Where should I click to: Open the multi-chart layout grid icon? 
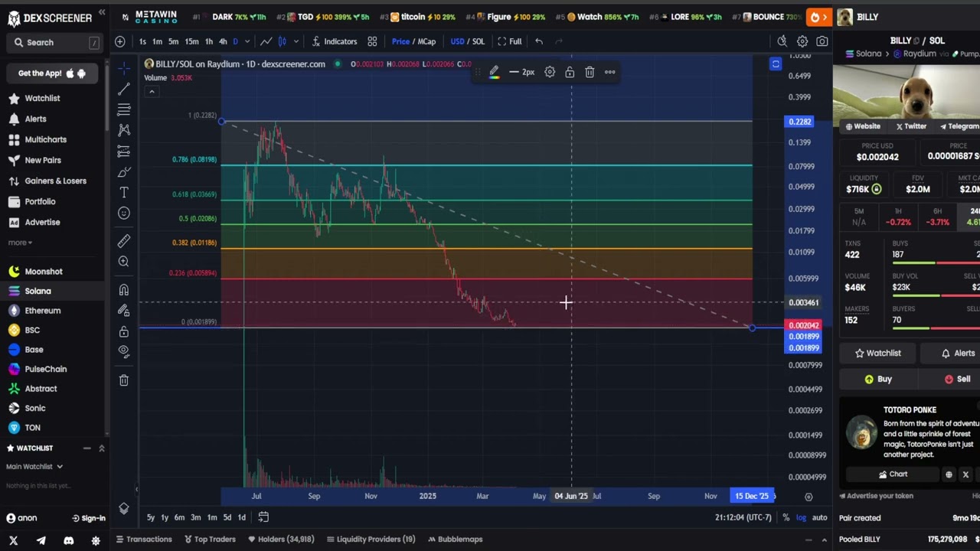[372, 41]
